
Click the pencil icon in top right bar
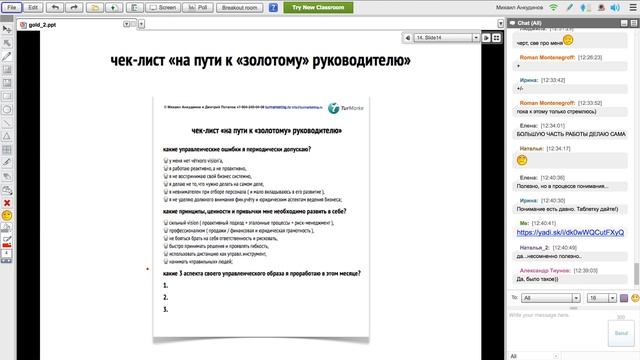570,7
